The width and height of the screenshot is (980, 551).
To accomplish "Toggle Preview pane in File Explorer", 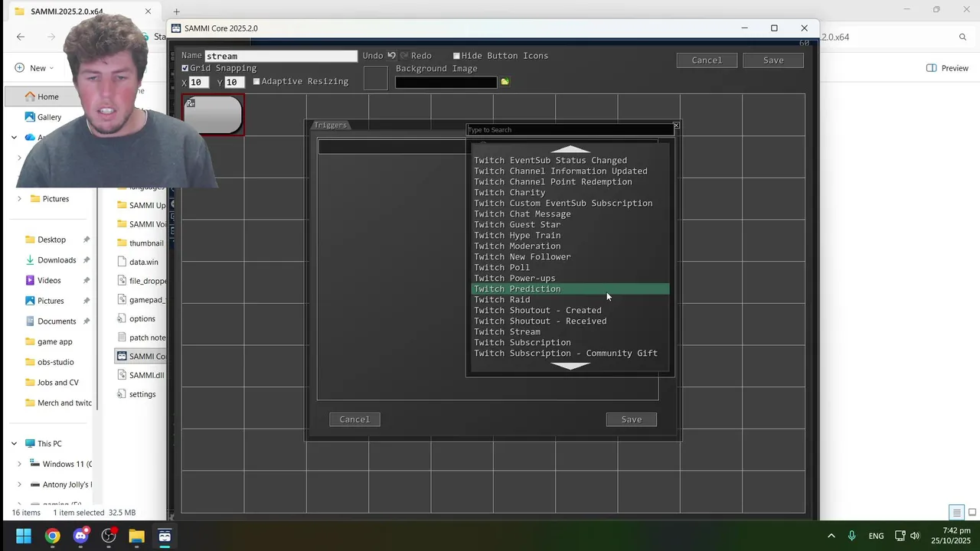I will 947,68.
